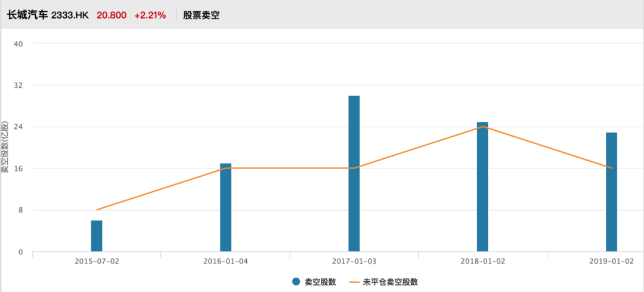The width and height of the screenshot is (644, 292).
Task: Select the 2019-01-02 blue bar
Action: (612, 192)
